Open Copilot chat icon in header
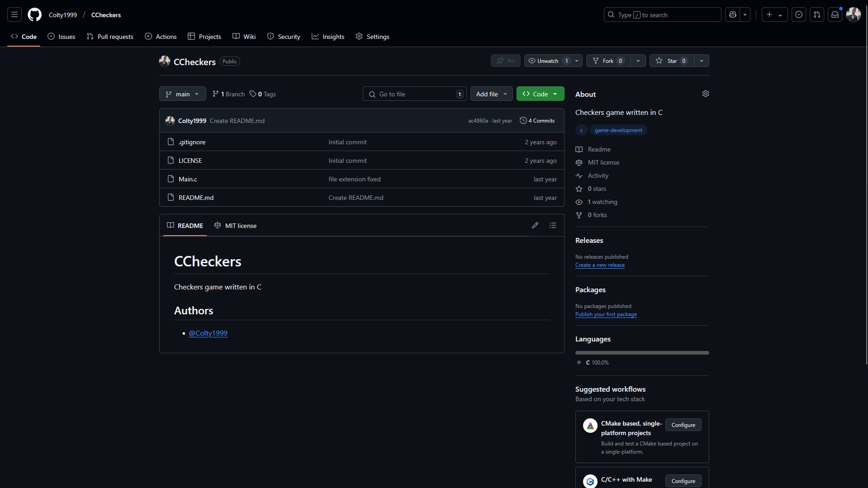The width and height of the screenshot is (868, 488). [733, 14]
